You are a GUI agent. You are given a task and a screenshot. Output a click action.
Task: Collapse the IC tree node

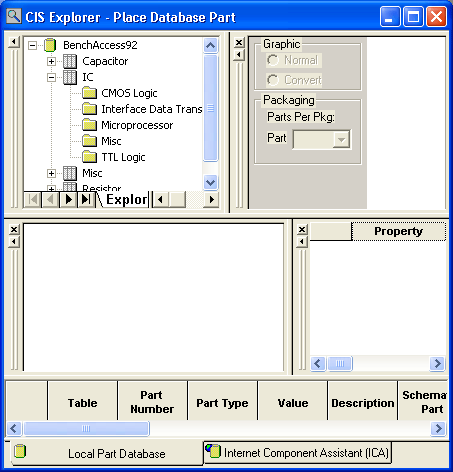pyautogui.click(x=51, y=77)
